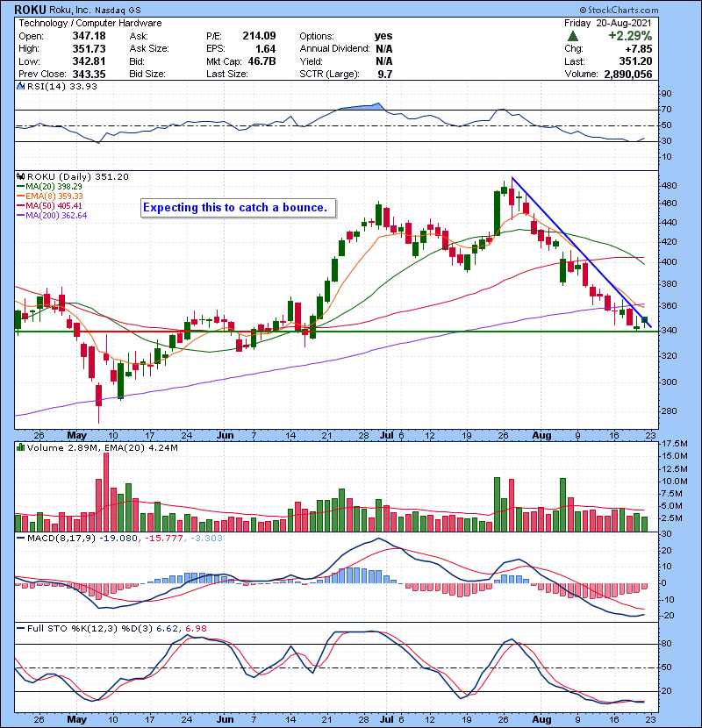702x728 pixels.
Task: Click the +2.29% percent change value
Action: click(x=630, y=36)
